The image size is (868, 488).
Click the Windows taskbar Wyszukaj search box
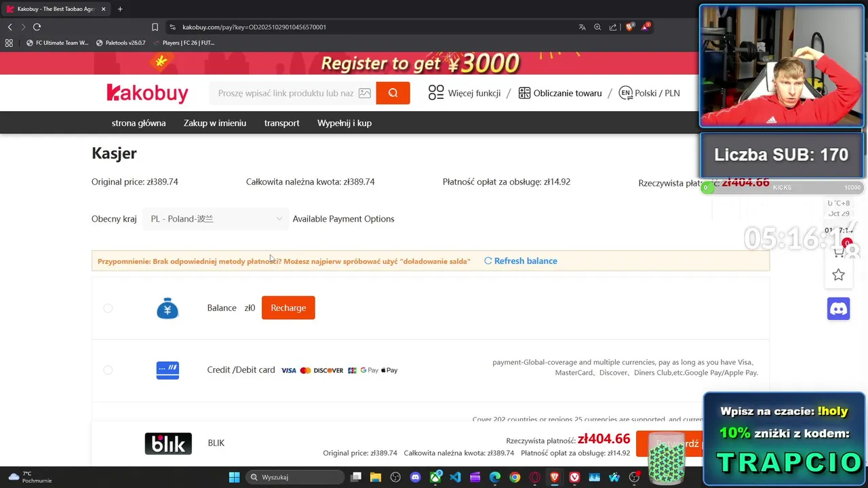[294, 477]
